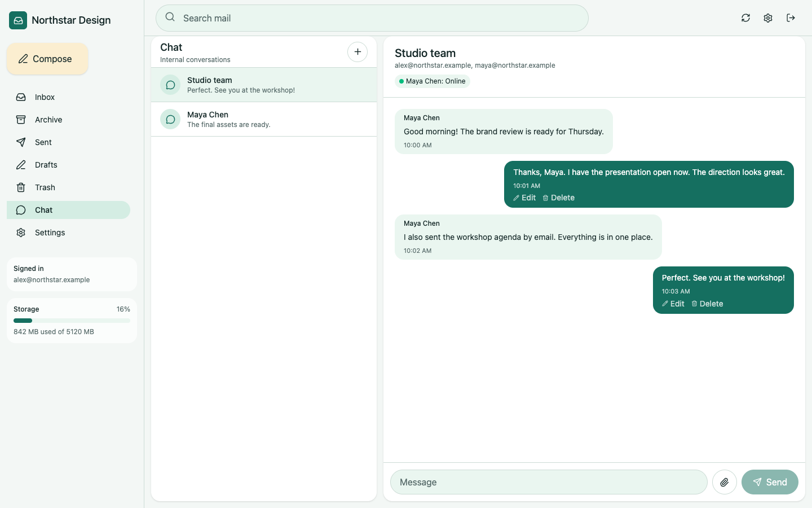Select Chat in the sidebar
Viewport: 812px width, 508px height.
click(68, 210)
